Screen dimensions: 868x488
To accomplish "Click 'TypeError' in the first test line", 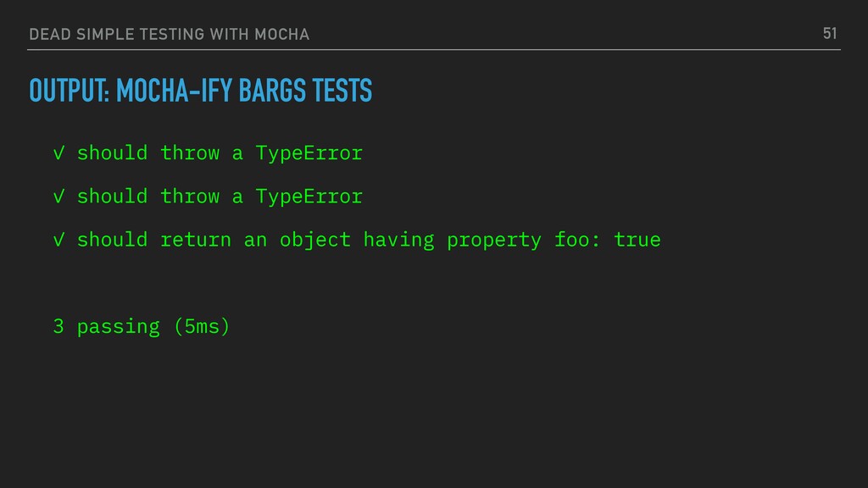I will 309,153.
